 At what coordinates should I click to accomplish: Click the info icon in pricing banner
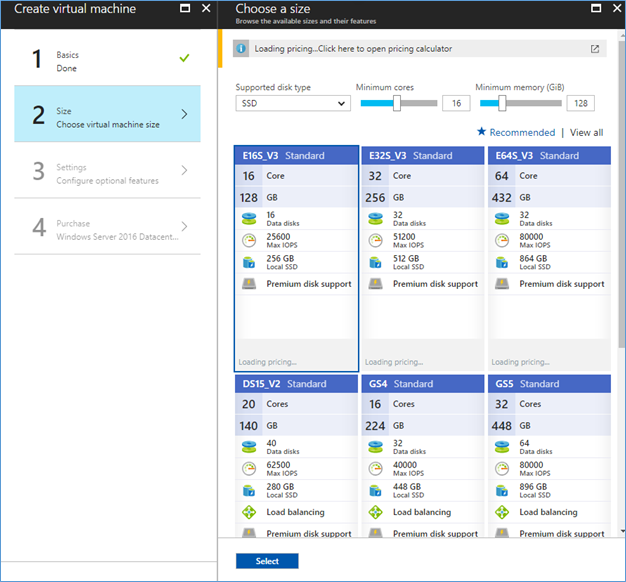241,49
